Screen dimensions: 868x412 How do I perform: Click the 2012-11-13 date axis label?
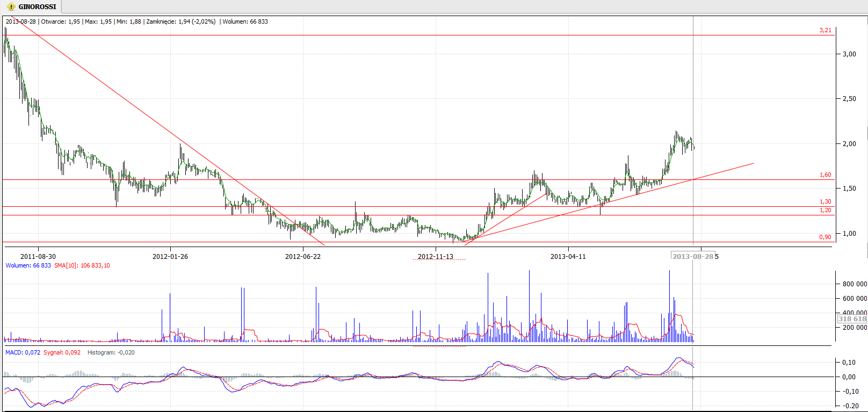(436, 256)
